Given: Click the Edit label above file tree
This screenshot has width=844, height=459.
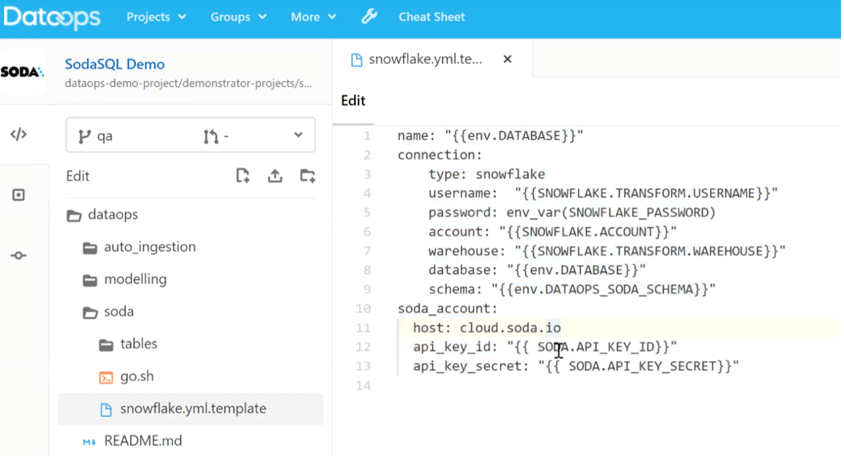Looking at the screenshot, I should [78, 176].
